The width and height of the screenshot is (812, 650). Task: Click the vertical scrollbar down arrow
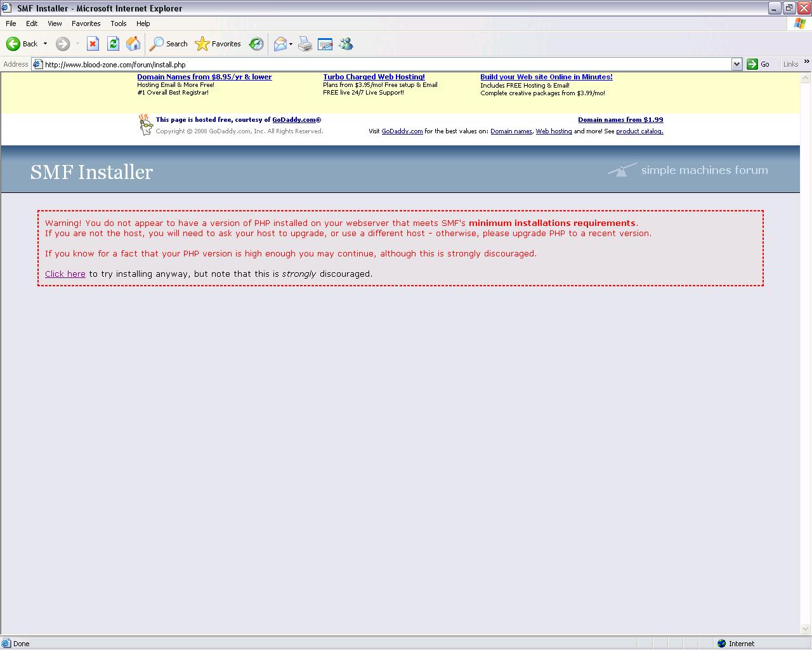(x=806, y=630)
